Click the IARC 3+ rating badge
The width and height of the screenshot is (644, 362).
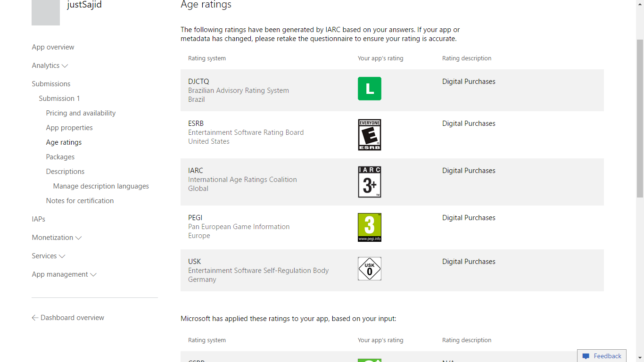pos(370,182)
